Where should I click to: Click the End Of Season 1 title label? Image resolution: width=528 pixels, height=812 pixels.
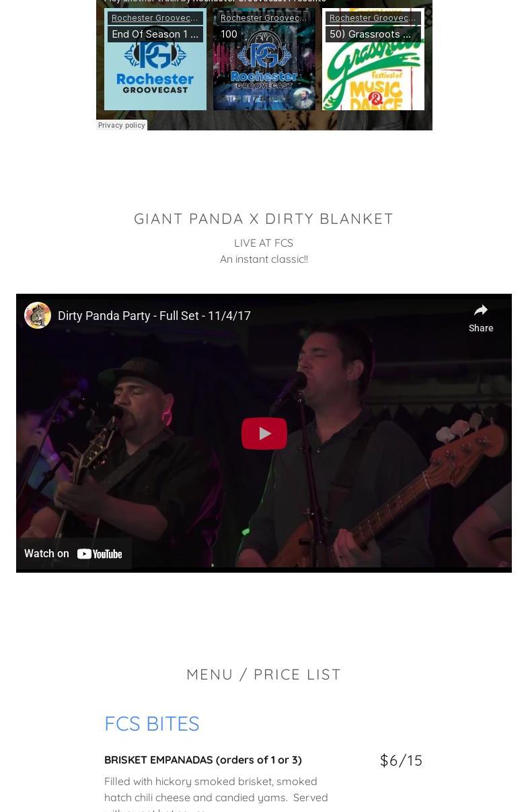(155, 34)
